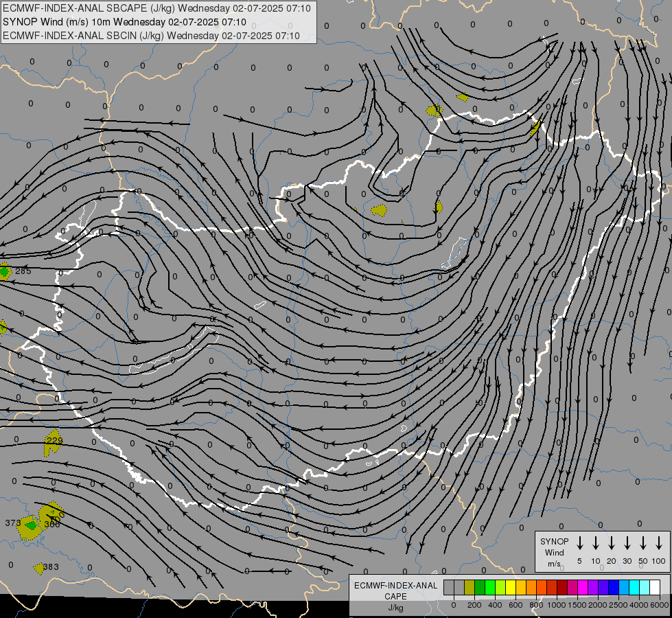Screen dimensions: 672x618
Task: Click the olive CAPE patch labeled 229
Action: (x=52, y=443)
